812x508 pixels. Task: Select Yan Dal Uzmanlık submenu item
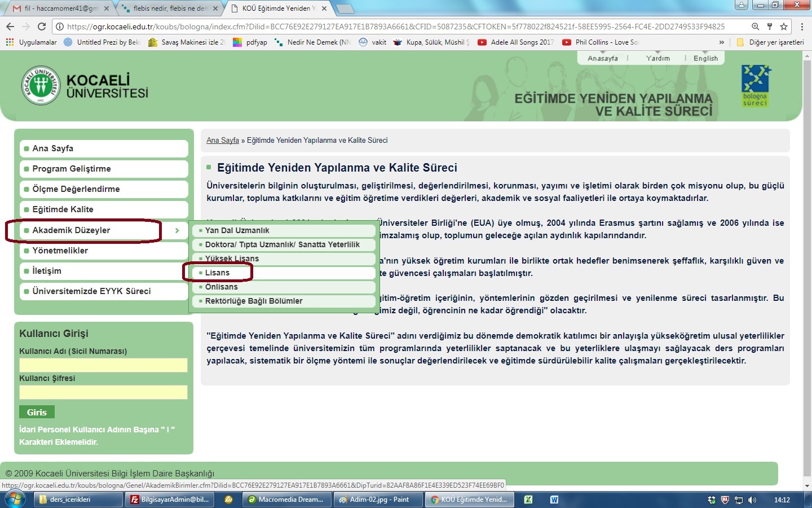click(237, 230)
